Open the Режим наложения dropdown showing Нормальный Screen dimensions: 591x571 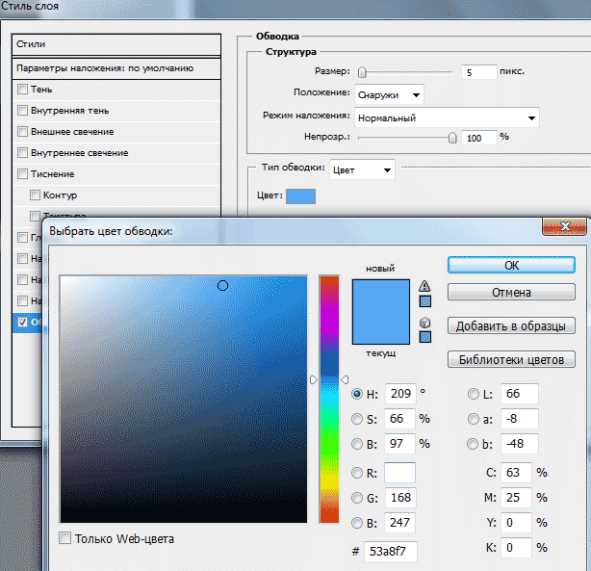447,118
